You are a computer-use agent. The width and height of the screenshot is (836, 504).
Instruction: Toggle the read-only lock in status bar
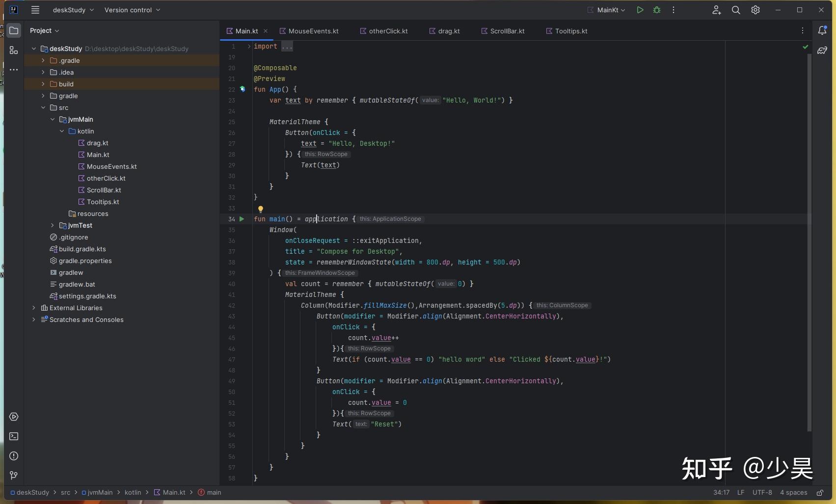pos(820,492)
